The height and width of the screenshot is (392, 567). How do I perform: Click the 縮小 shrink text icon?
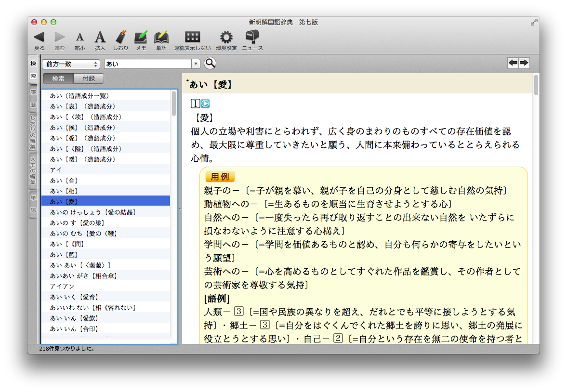[80, 38]
